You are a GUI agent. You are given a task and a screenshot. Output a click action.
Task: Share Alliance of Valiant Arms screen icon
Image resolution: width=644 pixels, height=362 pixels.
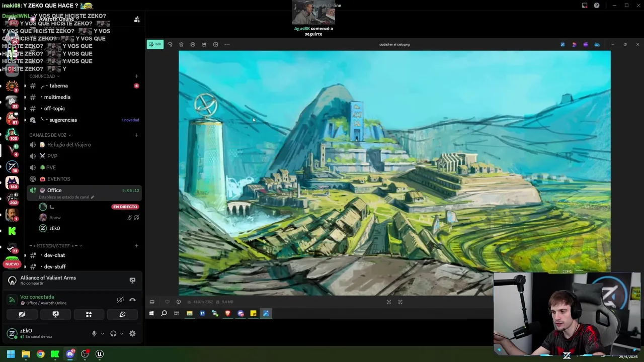click(132, 281)
